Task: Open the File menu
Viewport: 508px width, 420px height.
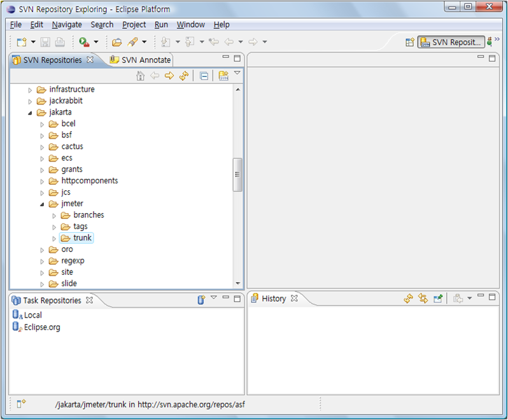Action: click(15, 25)
